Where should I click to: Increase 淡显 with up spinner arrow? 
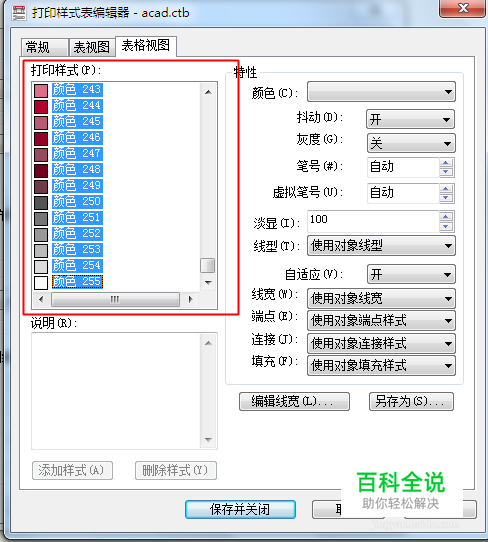click(446, 216)
